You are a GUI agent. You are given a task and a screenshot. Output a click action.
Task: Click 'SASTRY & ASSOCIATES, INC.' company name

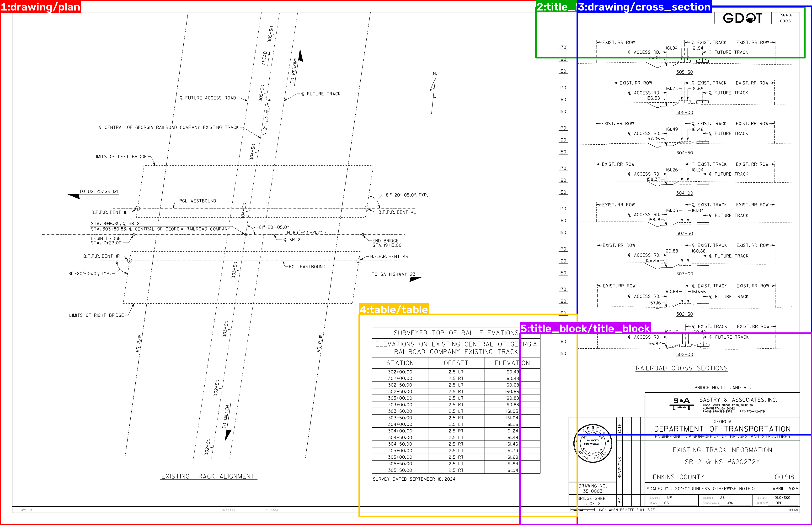coord(738,399)
